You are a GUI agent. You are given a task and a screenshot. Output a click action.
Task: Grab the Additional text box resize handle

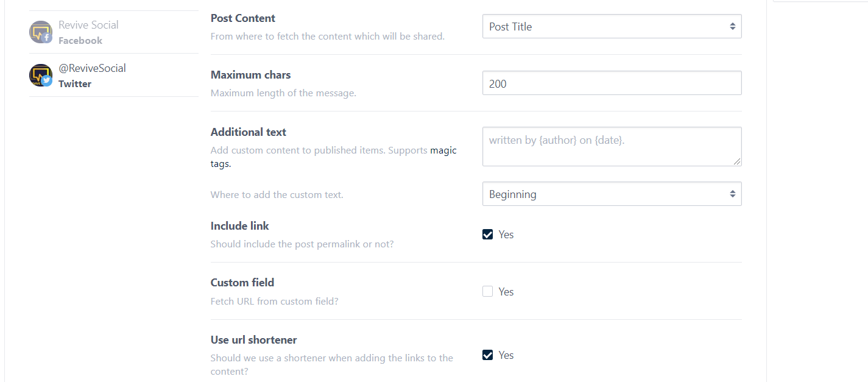737,161
